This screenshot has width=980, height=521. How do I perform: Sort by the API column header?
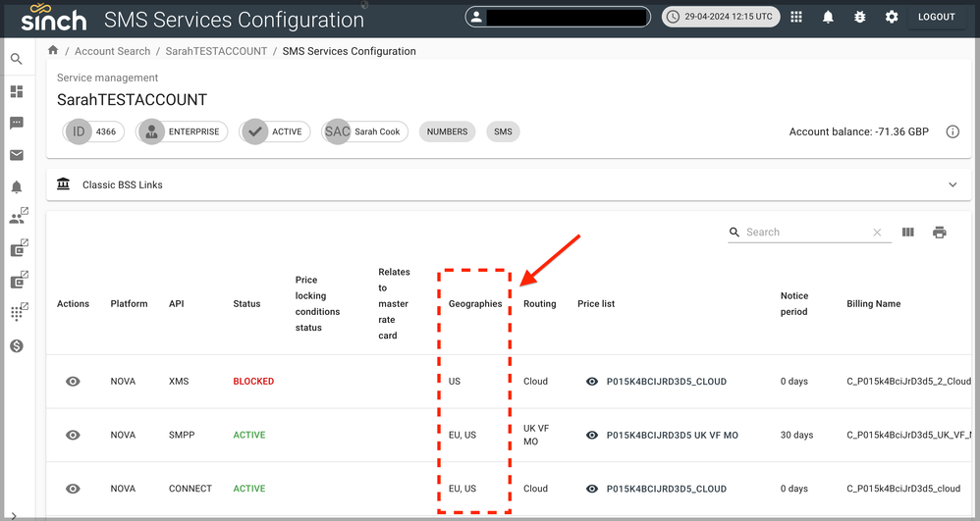176,303
